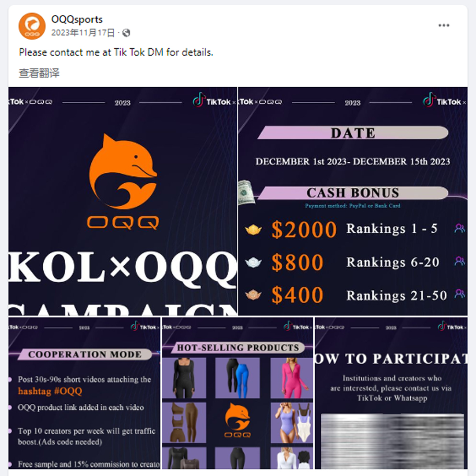Open the post date 2023年11月17日 link

pyautogui.click(x=83, y=33)
